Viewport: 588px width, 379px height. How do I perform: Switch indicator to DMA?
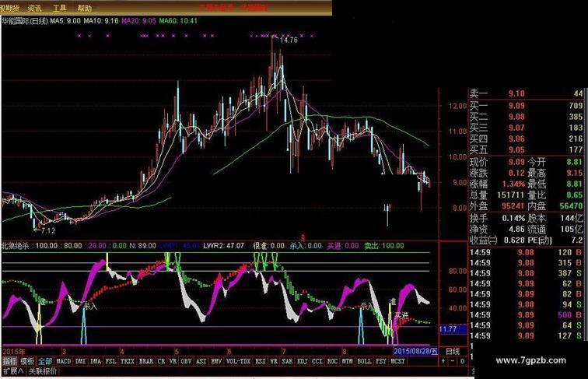(x=96, y=361)
